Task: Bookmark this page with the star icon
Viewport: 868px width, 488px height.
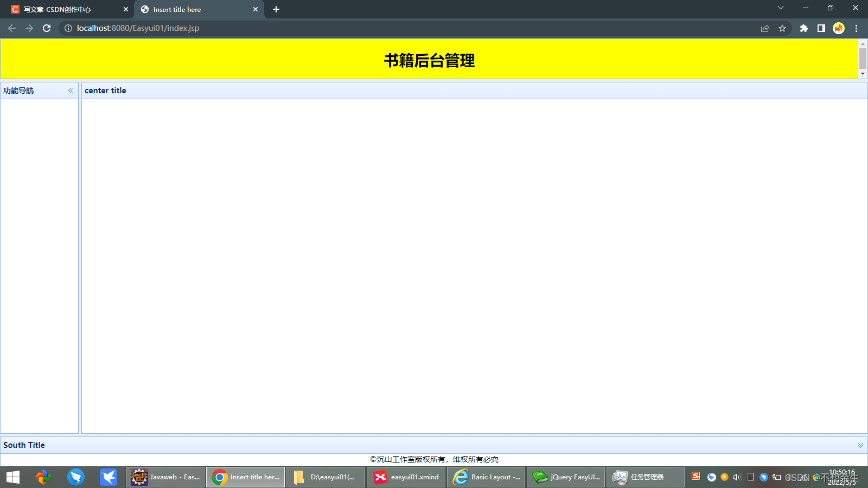Action: pyautogui.click(x=782, y=28)
